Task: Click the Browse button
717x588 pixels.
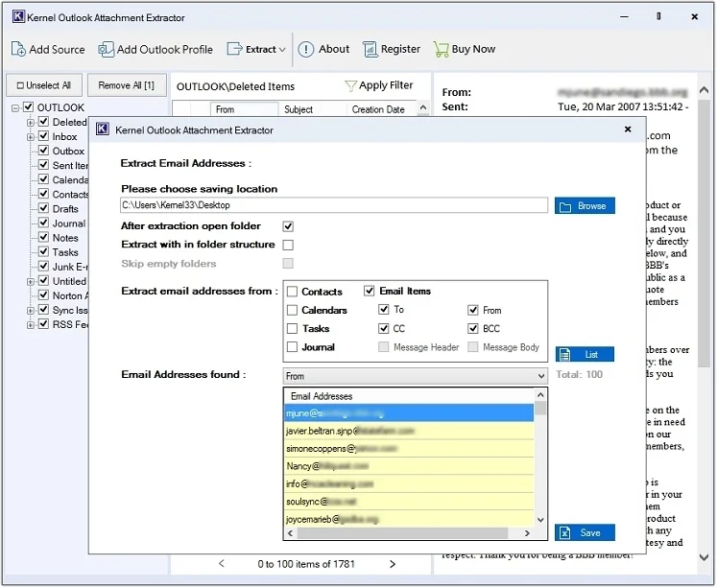Action: [x=585, y=205]
